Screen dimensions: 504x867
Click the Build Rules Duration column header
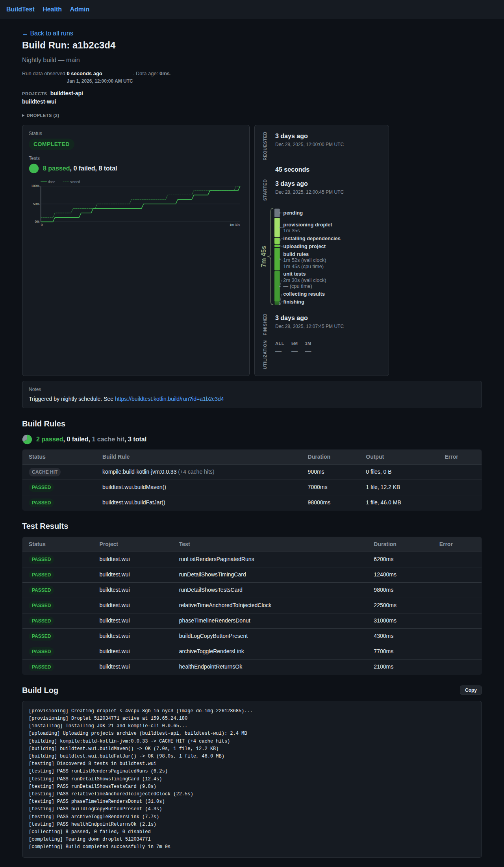(x=319, y=457)
